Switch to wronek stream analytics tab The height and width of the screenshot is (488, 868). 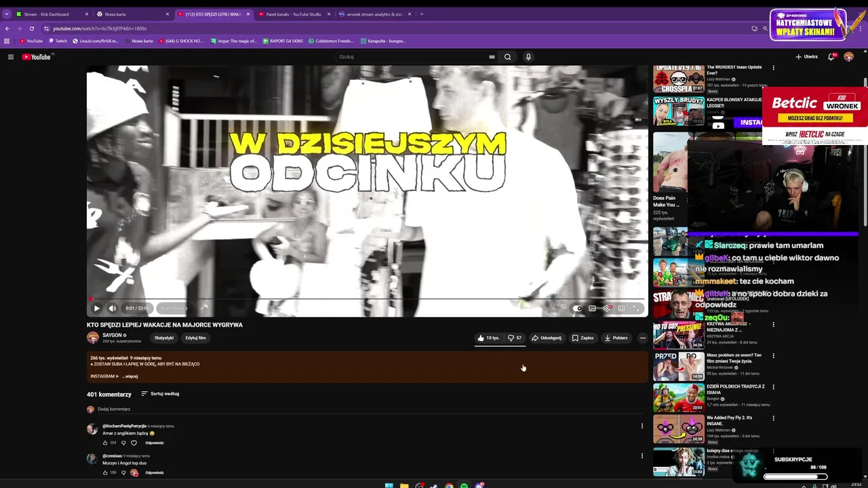pos(374,14)
